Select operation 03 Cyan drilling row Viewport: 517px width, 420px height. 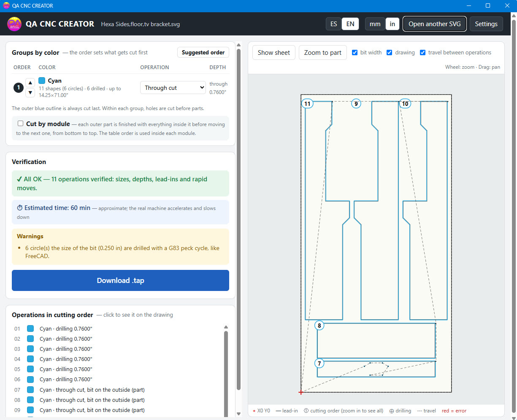point(117,349)
